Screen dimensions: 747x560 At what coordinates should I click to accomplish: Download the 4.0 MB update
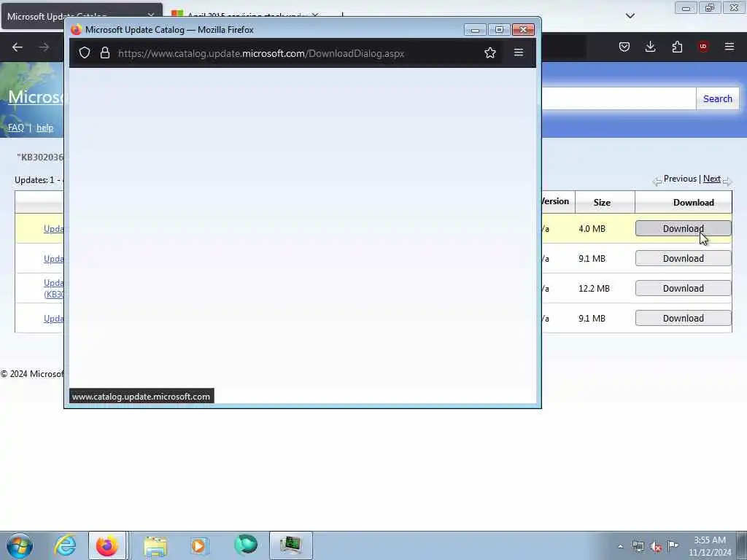pos(683,228)
